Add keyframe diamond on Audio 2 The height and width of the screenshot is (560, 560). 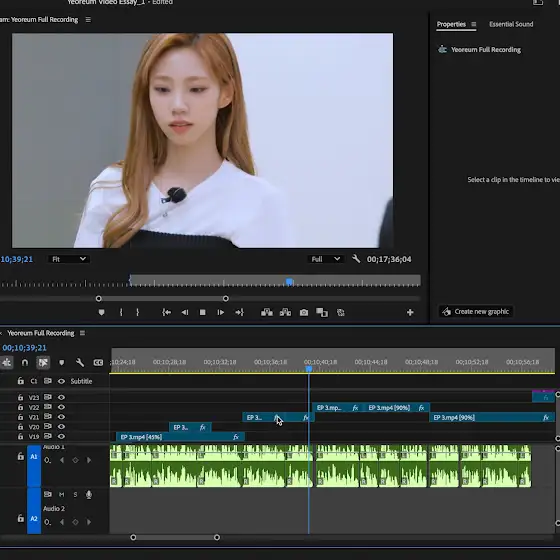(75, 522)
